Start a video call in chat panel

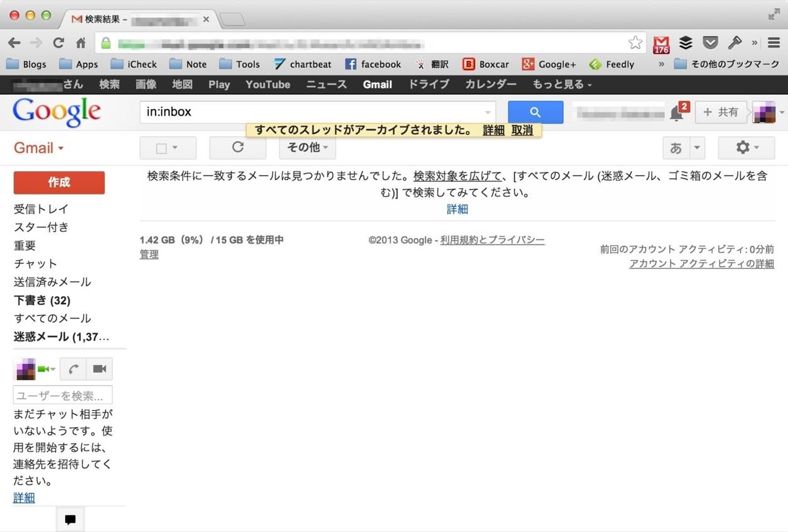(x=99, y=369)
